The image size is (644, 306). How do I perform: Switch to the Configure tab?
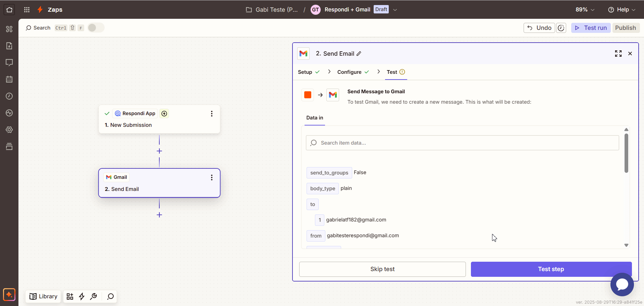[353, 72]
